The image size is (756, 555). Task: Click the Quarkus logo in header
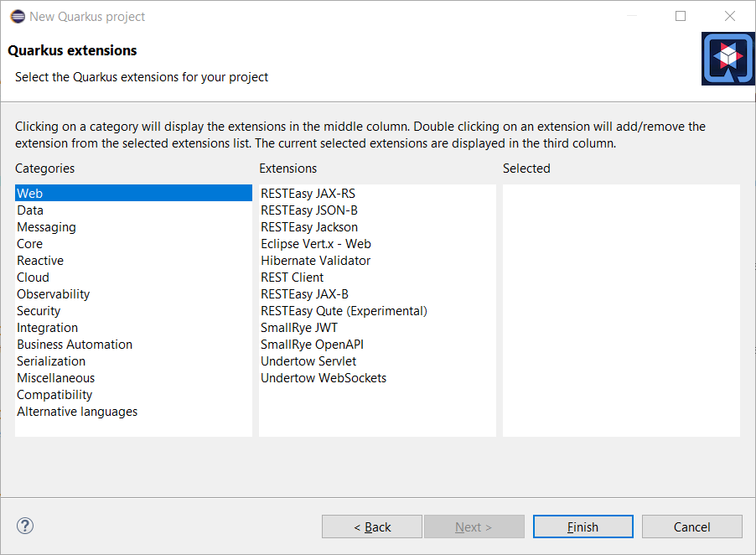(727, 58)
